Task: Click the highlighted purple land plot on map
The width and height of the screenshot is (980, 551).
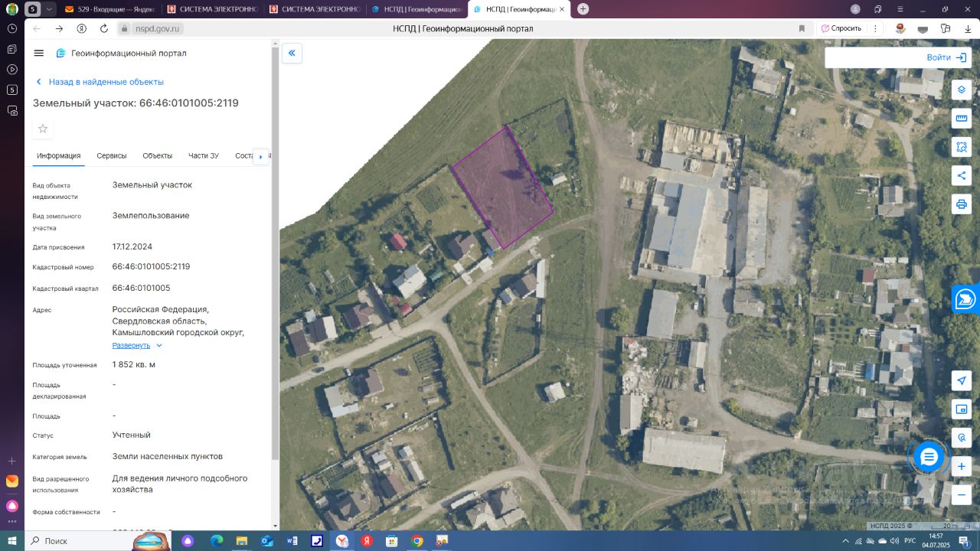Action: tap(503, 189)
